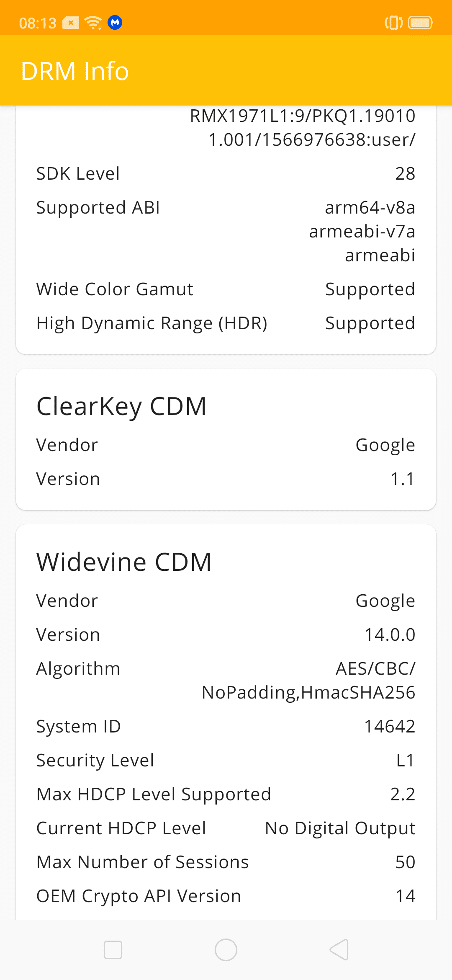Tap the Android home circle button
The width and height of the screenshot is (452, 980).
(226, 949)
